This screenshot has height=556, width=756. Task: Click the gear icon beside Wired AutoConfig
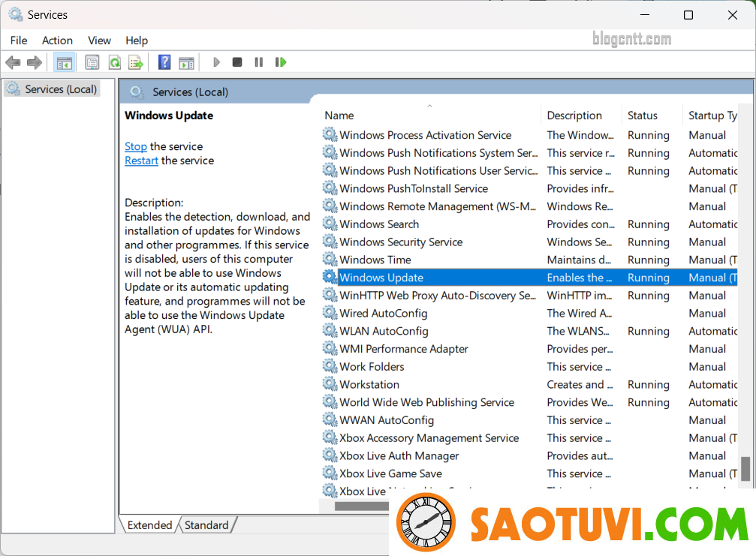(x=330, y=313)
